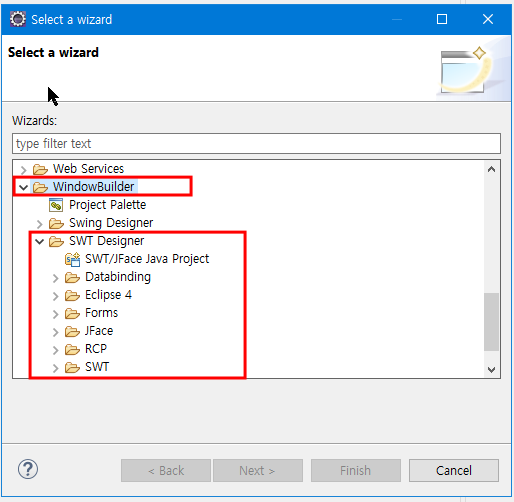Click the WindowBuilder folder icon
Image resolution: width=514 pixels, height=502 pixels.
tap(40, 187)
